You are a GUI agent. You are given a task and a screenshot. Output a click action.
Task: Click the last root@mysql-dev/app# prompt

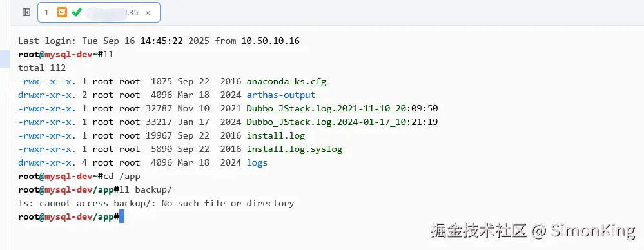(68, 217)
